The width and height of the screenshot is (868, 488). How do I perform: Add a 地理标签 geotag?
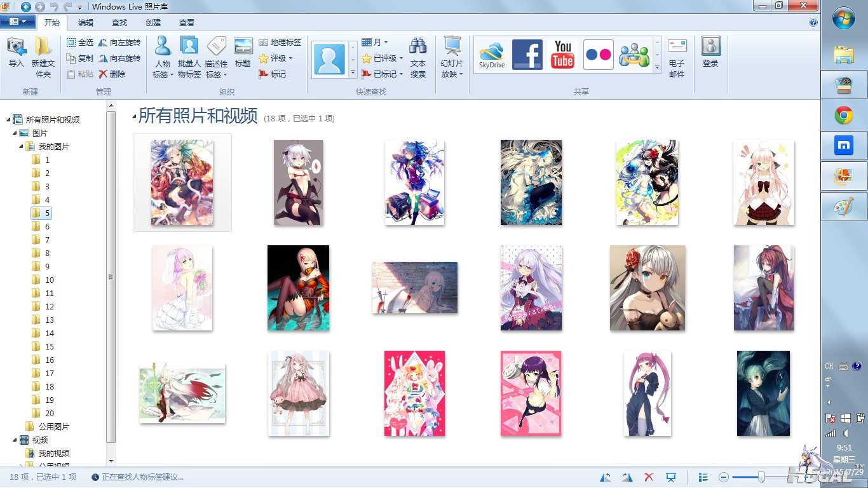coord(280,43)
